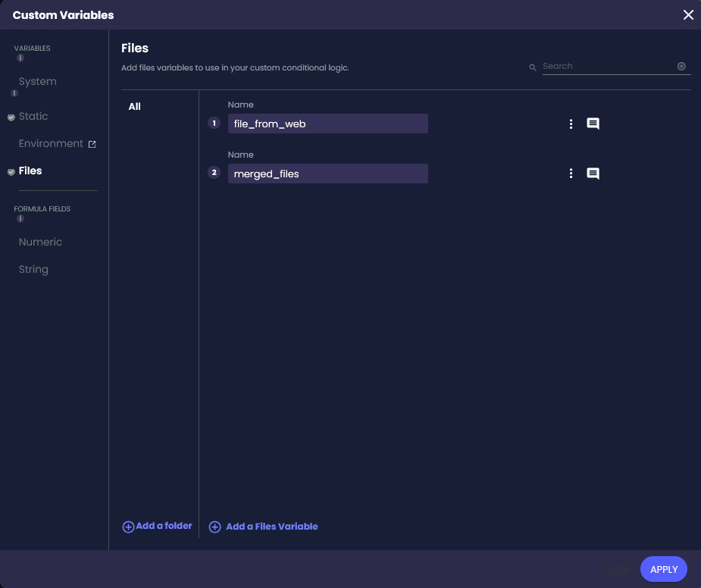Click the plus icon for Add a Files Variable
This screenshot has height=588, width=701.
click(215, 527)
